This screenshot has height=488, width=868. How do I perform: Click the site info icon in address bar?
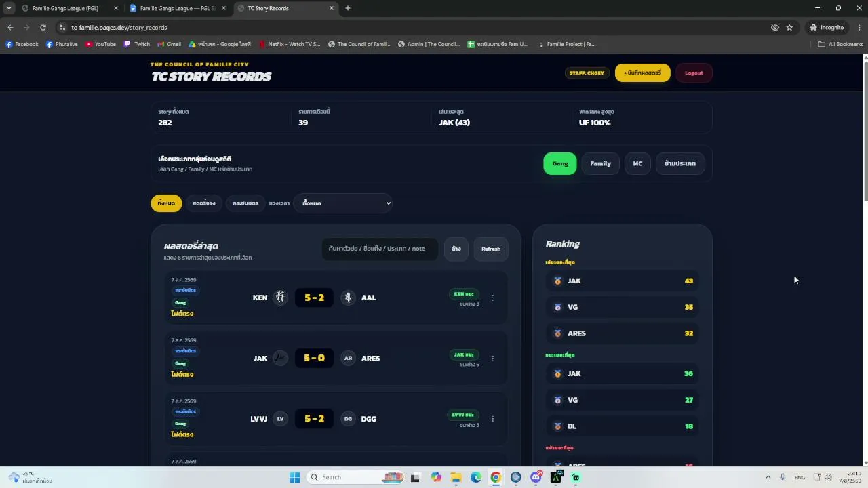[x=62, y=28]
